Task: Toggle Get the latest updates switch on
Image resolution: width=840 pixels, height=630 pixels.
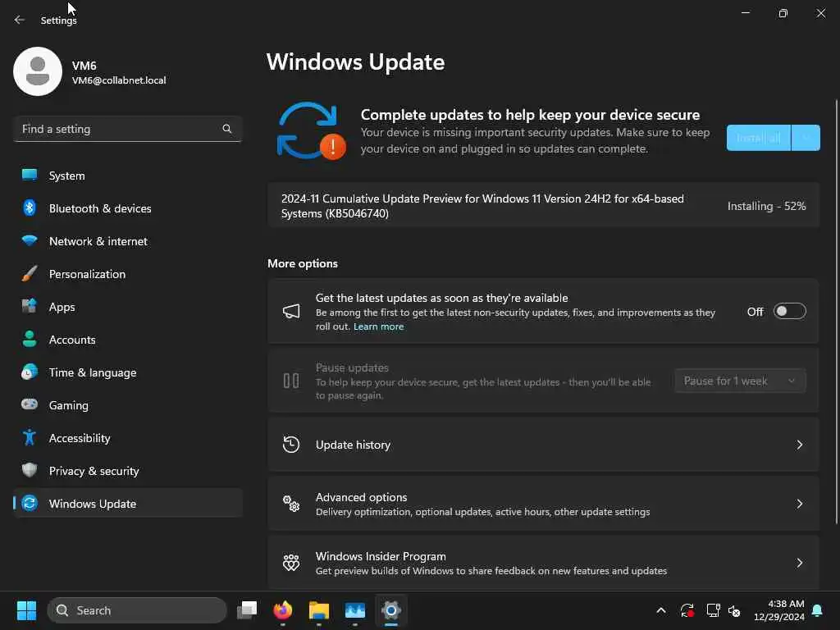Action: coord(790,311)
